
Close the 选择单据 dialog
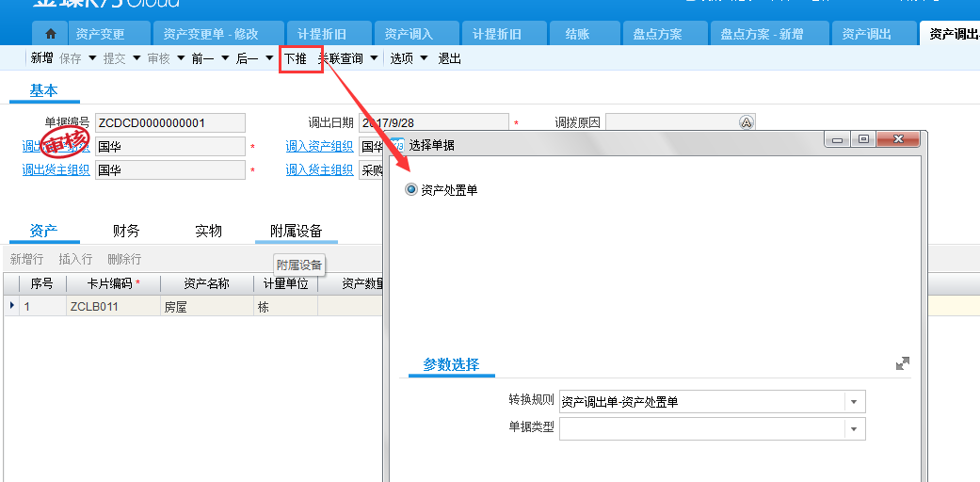(x=898, y=139)
